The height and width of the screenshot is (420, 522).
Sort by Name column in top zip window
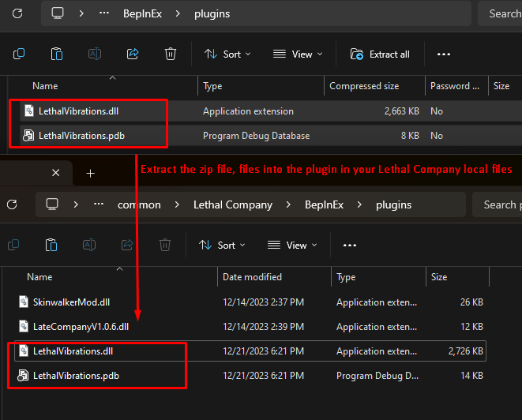(45, 86)
